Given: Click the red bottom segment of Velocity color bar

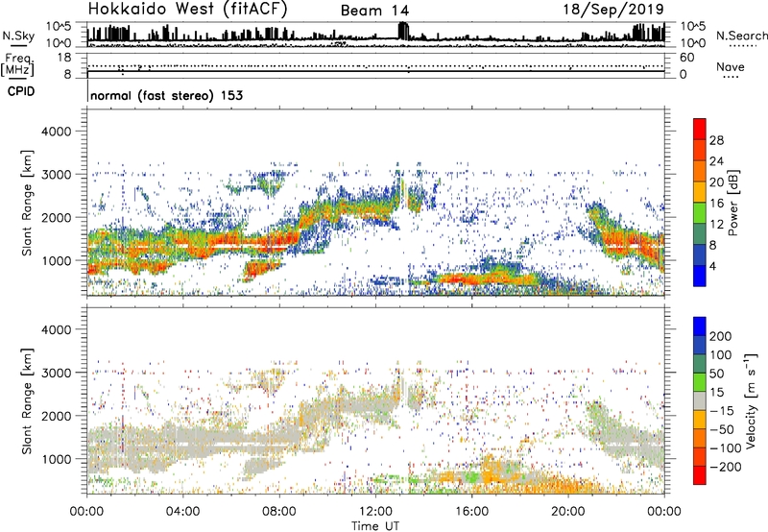Looking at the screenshot, I should click(700, 475).
